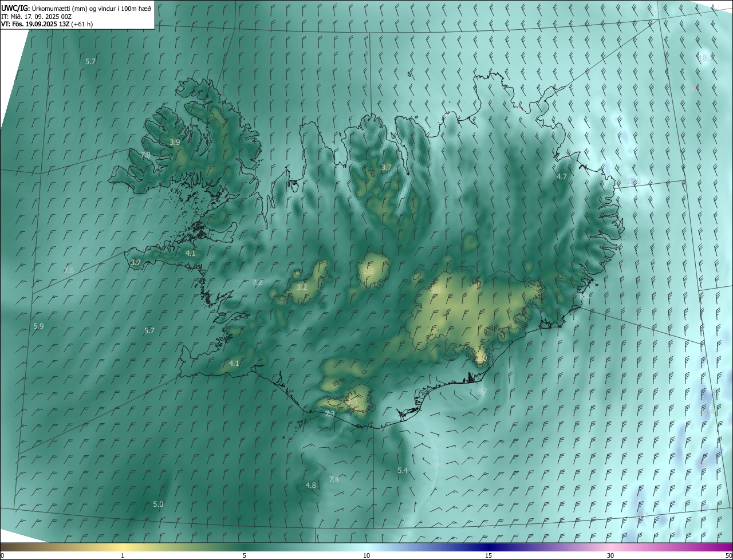Click the color scale label 15
The image size is (733, 560).
tap(488, 555)
